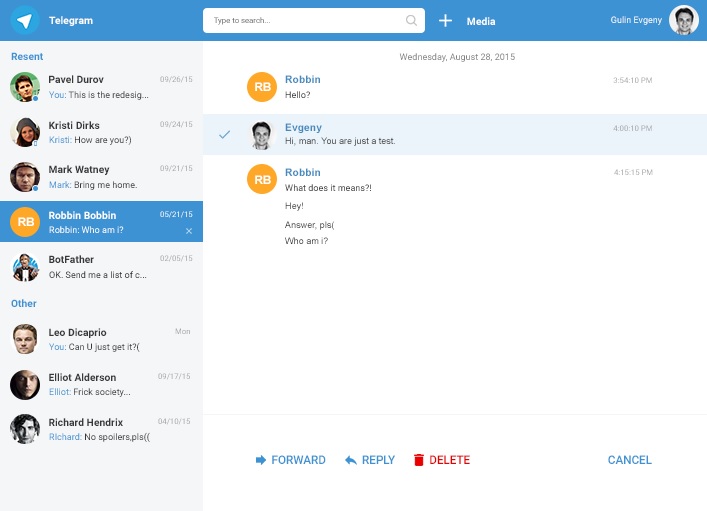The image size is (707, 511).
Task: Click the DELETE button label
Action: point(449,460)
